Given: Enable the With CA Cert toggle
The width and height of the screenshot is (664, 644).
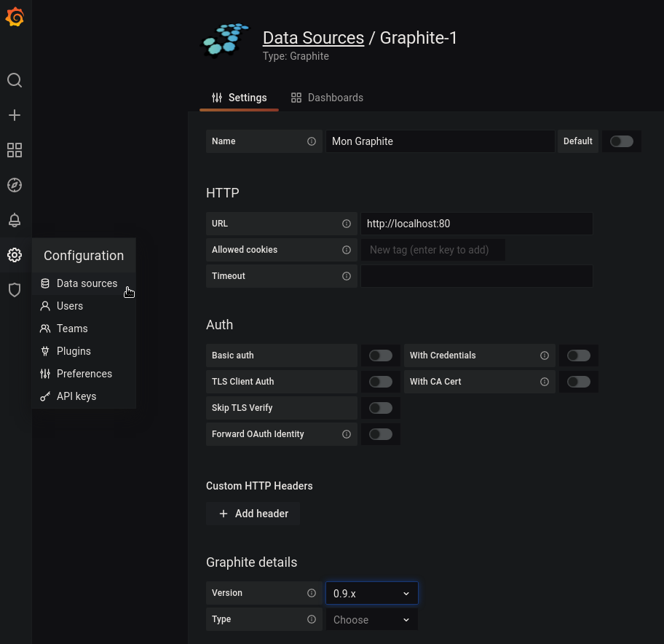Looking at the screenshot, I should pos(578,382).
